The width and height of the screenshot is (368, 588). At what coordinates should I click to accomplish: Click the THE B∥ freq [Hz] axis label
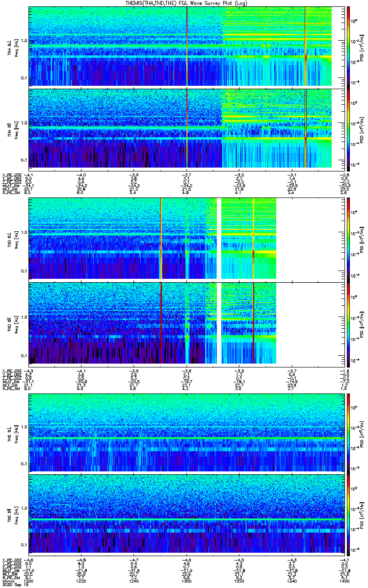16,515
